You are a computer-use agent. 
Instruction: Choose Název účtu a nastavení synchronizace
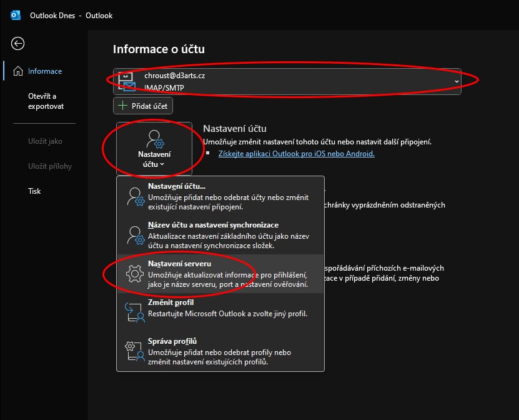[220, 235]
